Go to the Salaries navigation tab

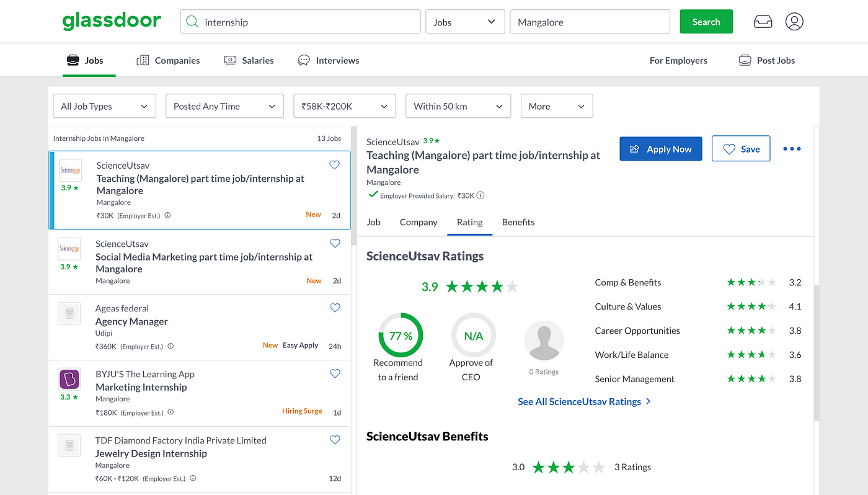point(249,60)
